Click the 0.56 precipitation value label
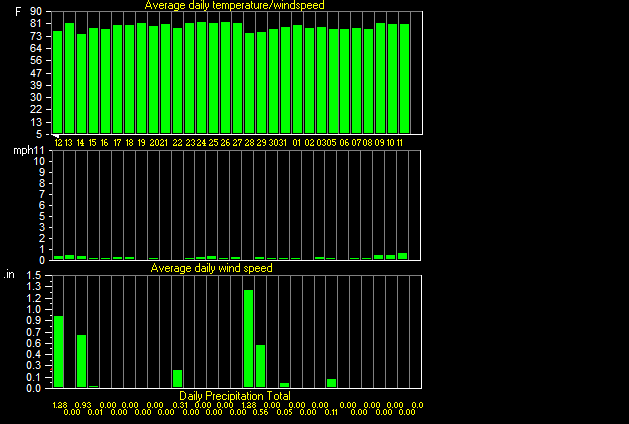Viewport: 629px width, 424px height. (x=261, y=412)
